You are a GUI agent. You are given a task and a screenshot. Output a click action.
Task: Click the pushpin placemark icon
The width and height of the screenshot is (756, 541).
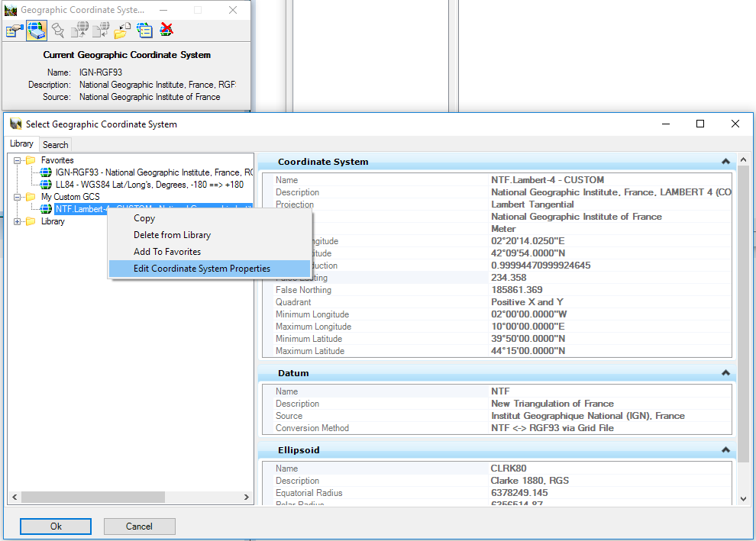(x=58, y=31)
